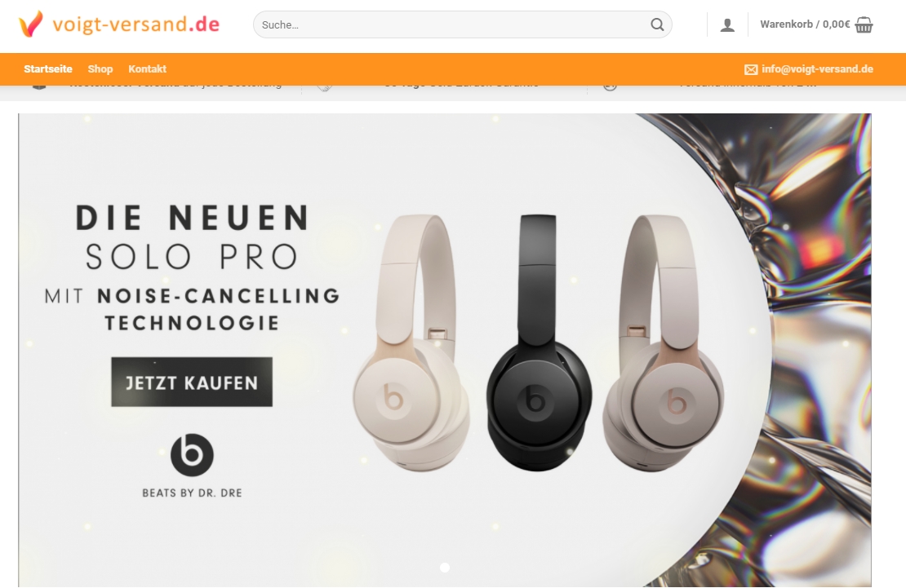This screenshot has height=588, width=906.
Task: Open the Kontakt menu item
Action: (x=148, y=69)
